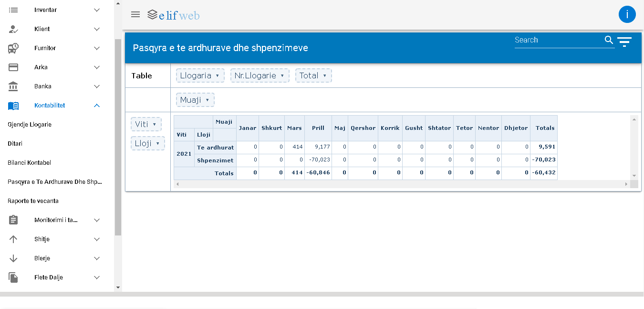Image resolution: width=644 pixels, height=309 pixels.
Task: Click in the Search input field
Action: [558, 40]
